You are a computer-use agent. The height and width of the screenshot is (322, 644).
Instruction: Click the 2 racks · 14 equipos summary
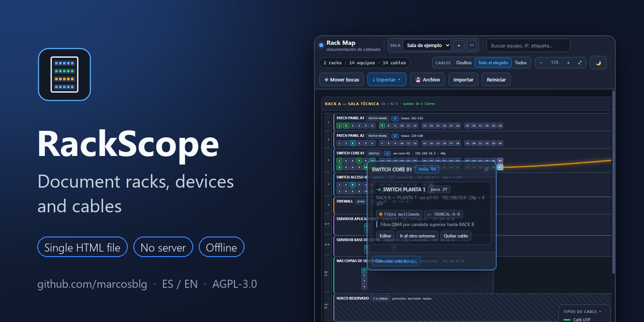coord(365,63)
